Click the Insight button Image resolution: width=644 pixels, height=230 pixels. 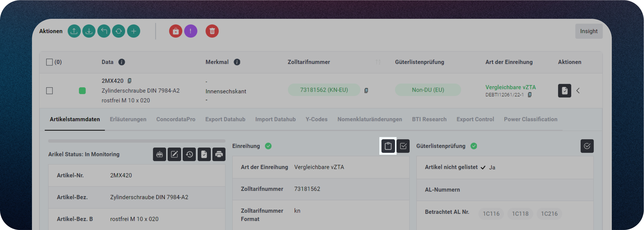pyautogui.click(x=589, y=31)
